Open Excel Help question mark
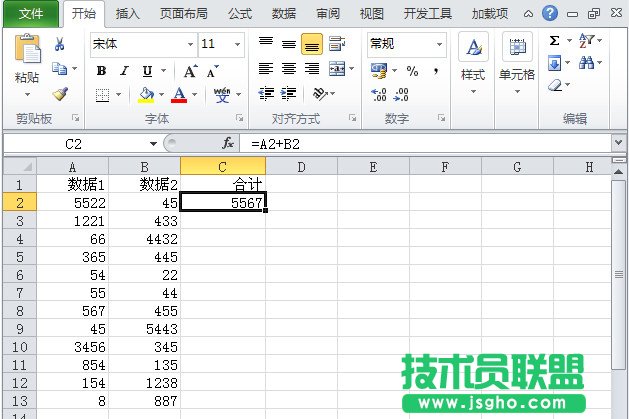The image size is (629, 419). click(x=550, y=14)
